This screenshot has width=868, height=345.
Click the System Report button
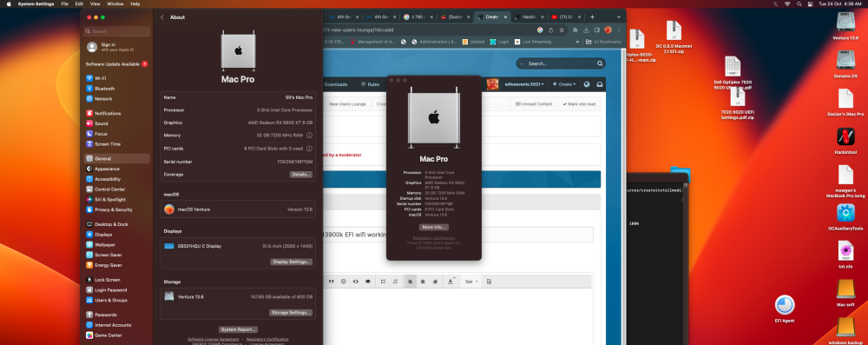coord(238,329)
